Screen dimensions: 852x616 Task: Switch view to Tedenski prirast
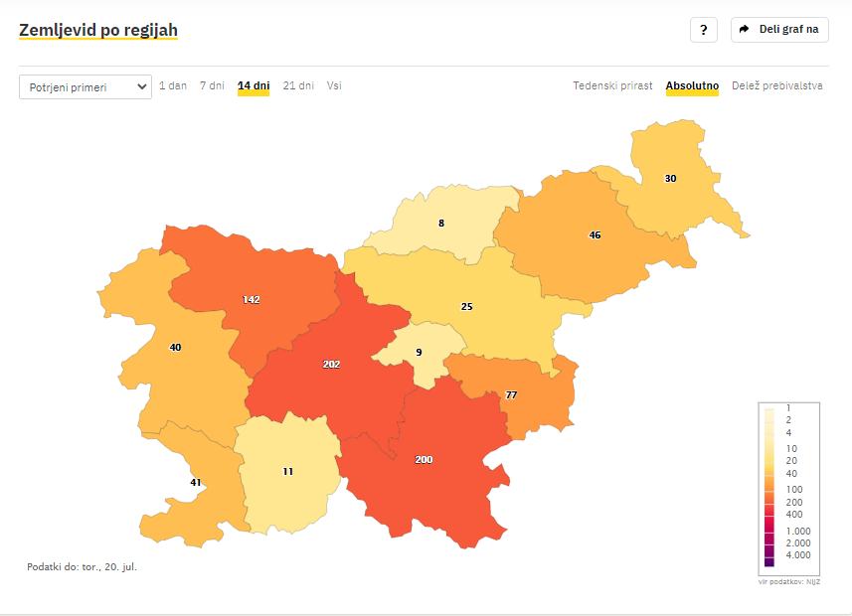[612, 85]
